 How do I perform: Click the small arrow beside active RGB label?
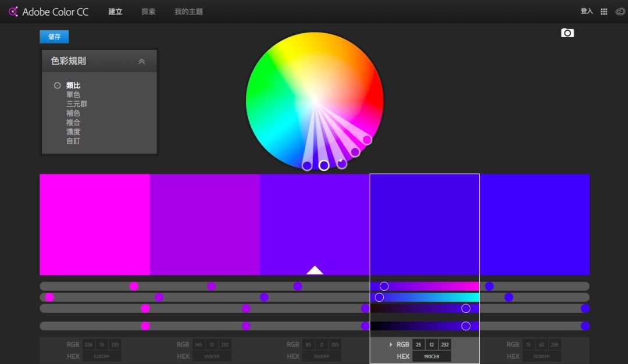pyautogui.click(x=391, y=345)
